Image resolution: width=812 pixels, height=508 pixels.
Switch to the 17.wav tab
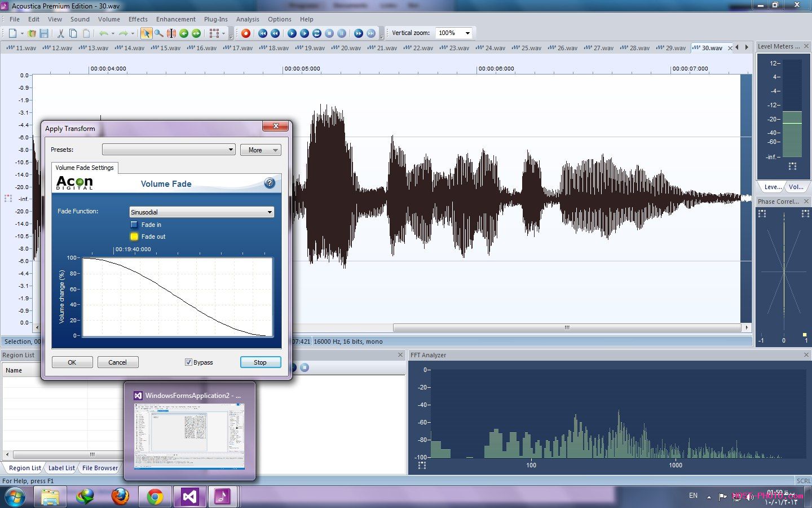coord(239,48)
